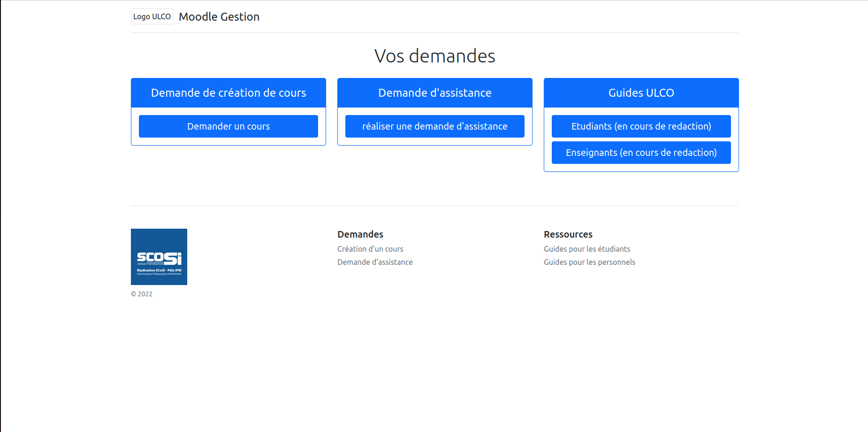Click the Ressources footer section heading
Viewport: 868px width, 432px height.
[x=568, y=234]
